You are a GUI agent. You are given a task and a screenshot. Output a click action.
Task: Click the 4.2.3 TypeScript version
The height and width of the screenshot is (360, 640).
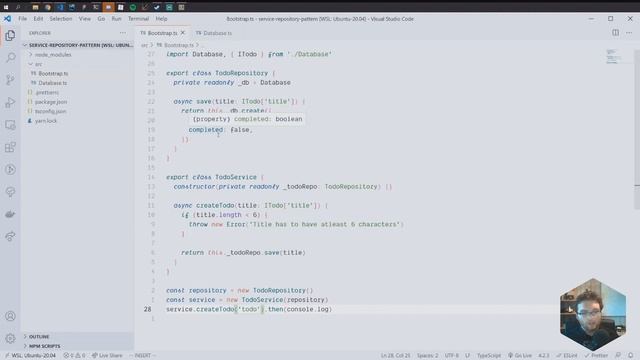click(x=543, y=356)
